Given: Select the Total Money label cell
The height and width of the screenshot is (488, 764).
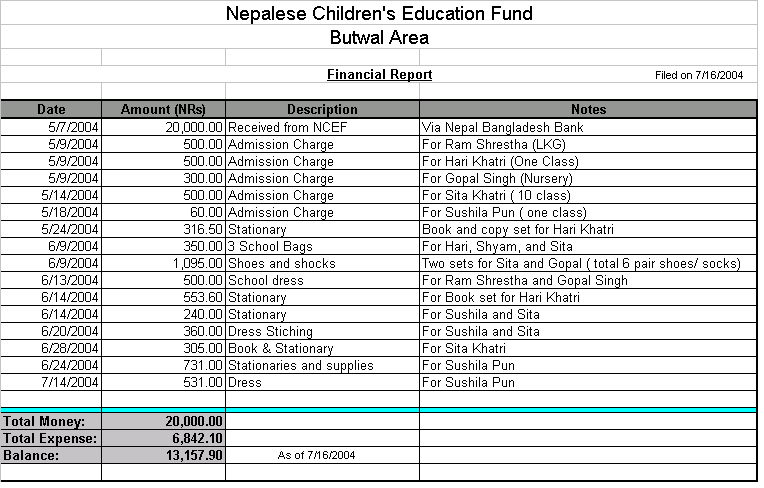Looking at the screenshot, I should (51, 421).
